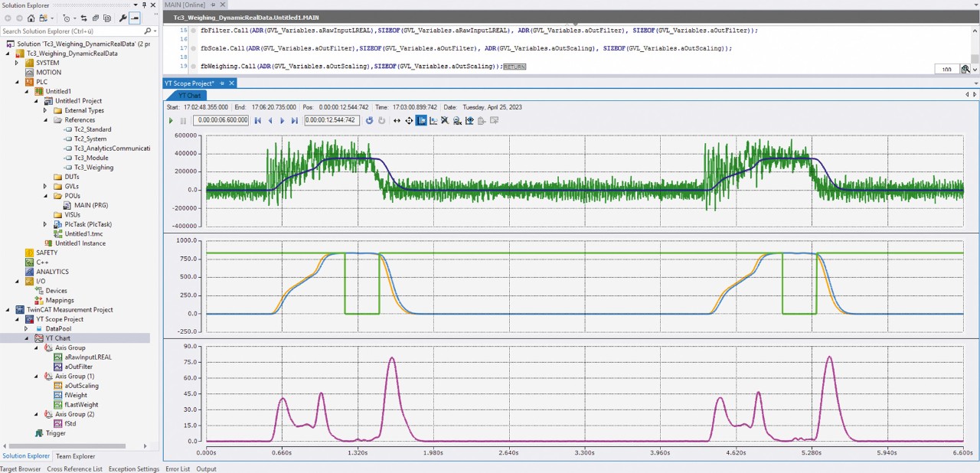Click the horizontal pan arrows icon

point(397,120)
